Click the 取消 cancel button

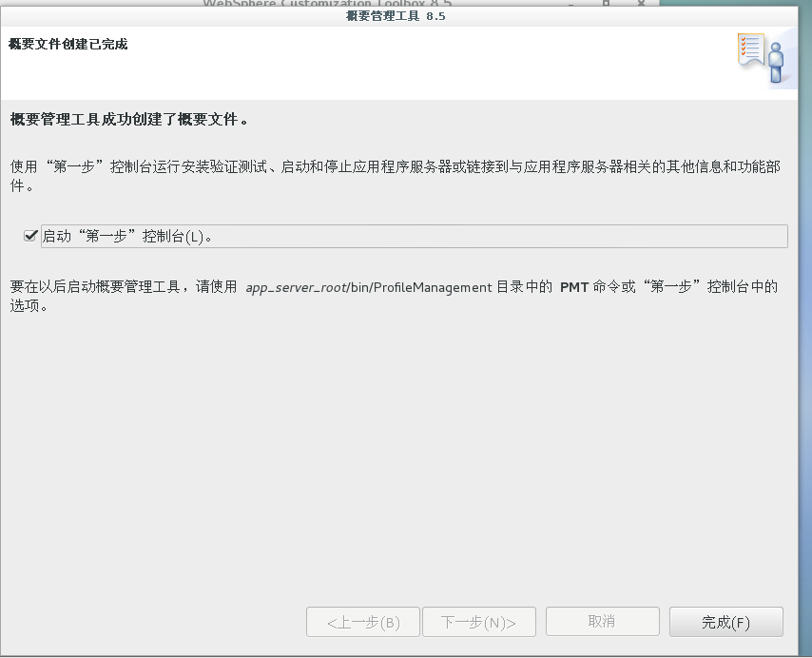[x=601, y=621]
